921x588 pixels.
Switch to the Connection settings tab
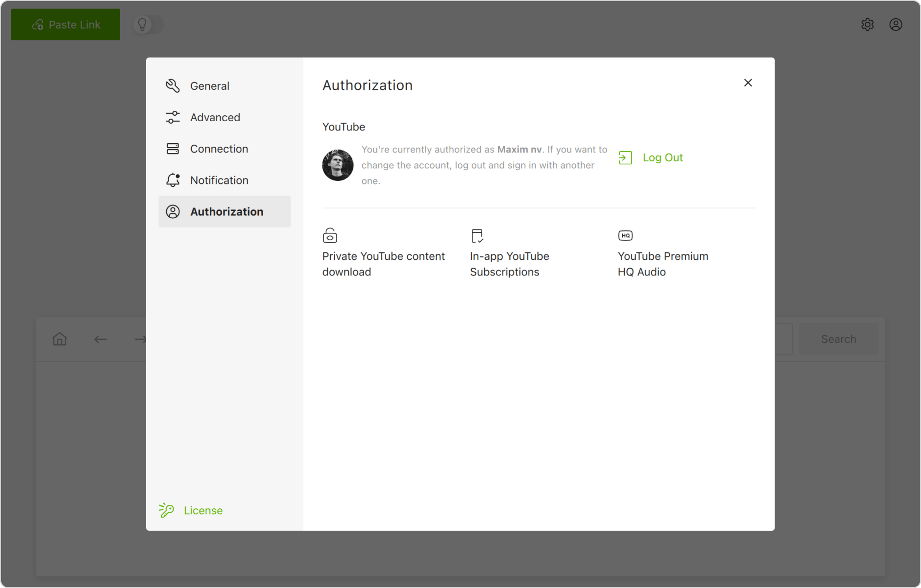tap(219, 149)
